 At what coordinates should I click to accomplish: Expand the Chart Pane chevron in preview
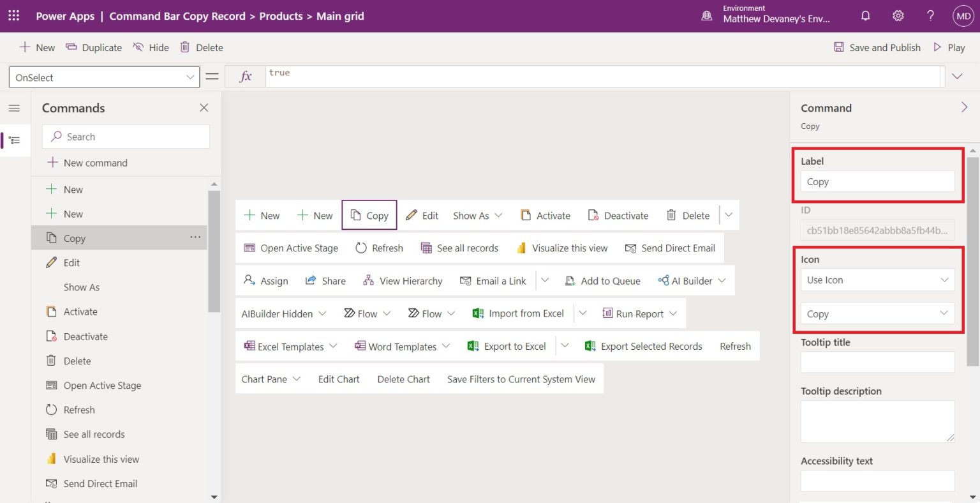tap(297, 379)
